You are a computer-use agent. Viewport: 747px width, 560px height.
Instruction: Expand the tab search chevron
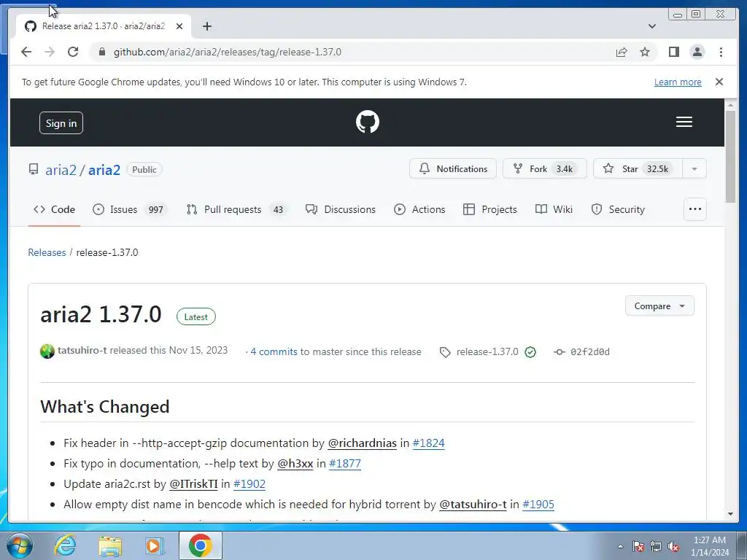point(651,26)
